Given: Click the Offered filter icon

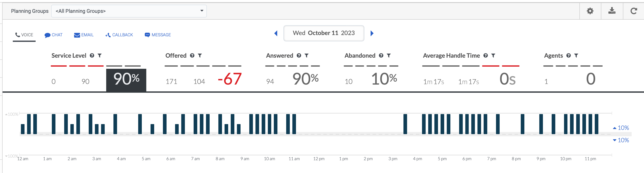Looking at the screenshot, I should tap(200, 56).
